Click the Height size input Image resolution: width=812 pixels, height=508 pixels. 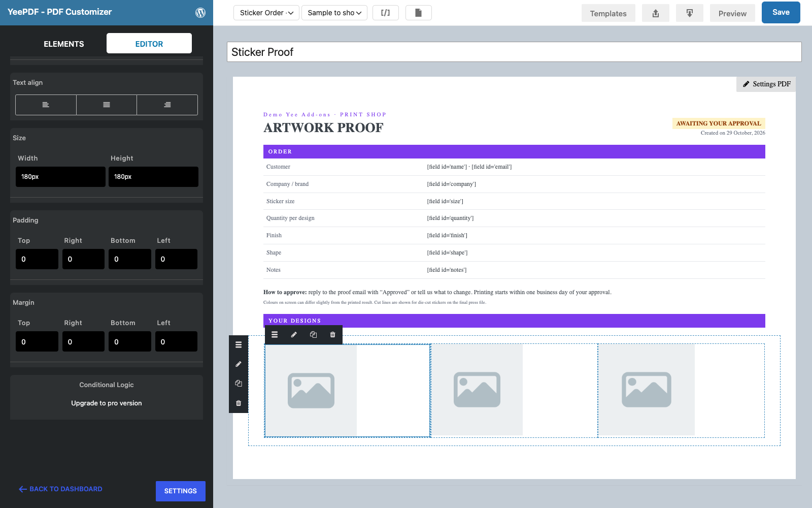click(x=153, y=177)
